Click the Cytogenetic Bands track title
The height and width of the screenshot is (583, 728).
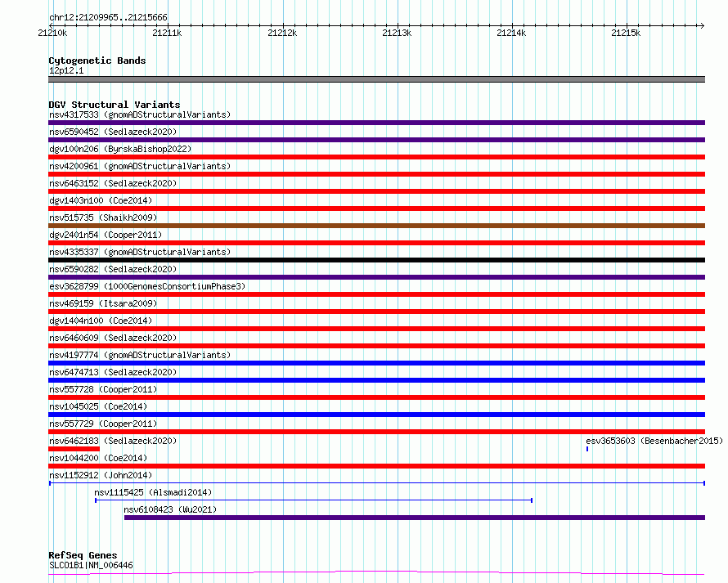97,61
